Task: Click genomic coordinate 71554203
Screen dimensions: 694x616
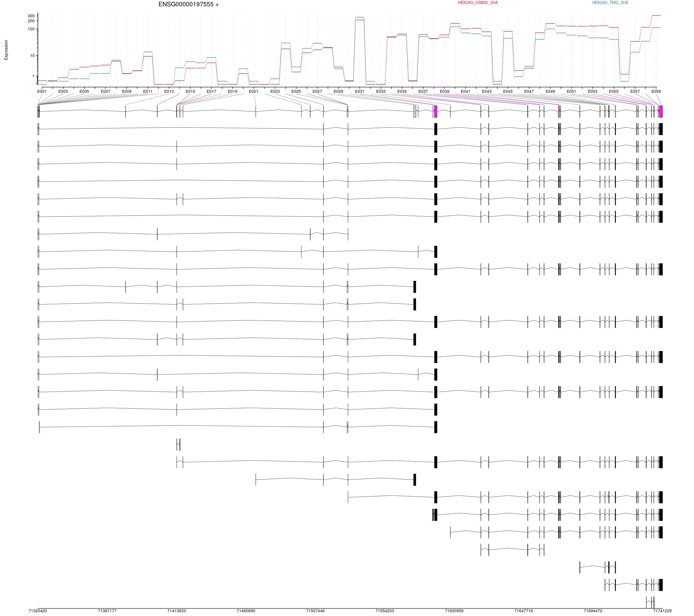Action: [x=385, y=611]
